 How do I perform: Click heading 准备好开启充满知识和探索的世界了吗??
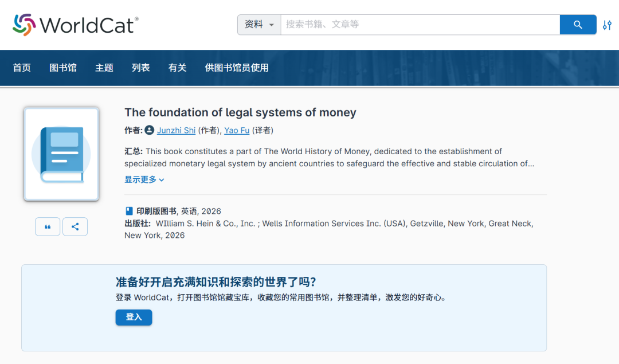click(216, 282)
